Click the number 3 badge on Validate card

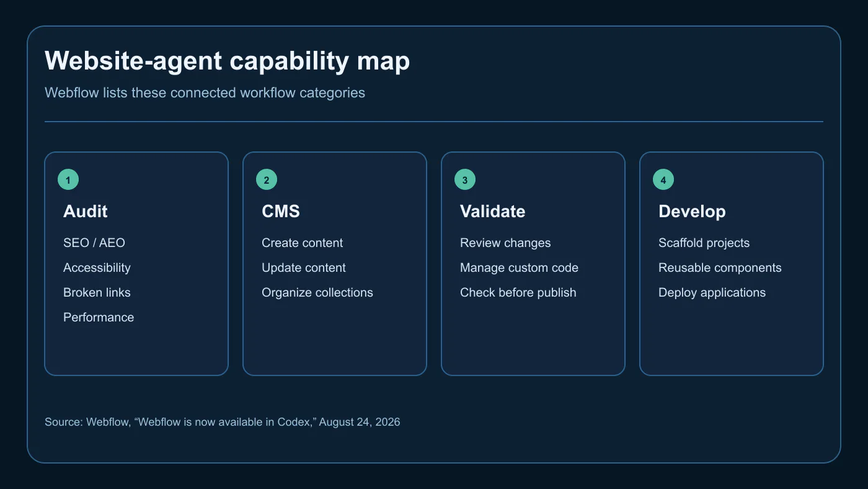tap(465, 180)
